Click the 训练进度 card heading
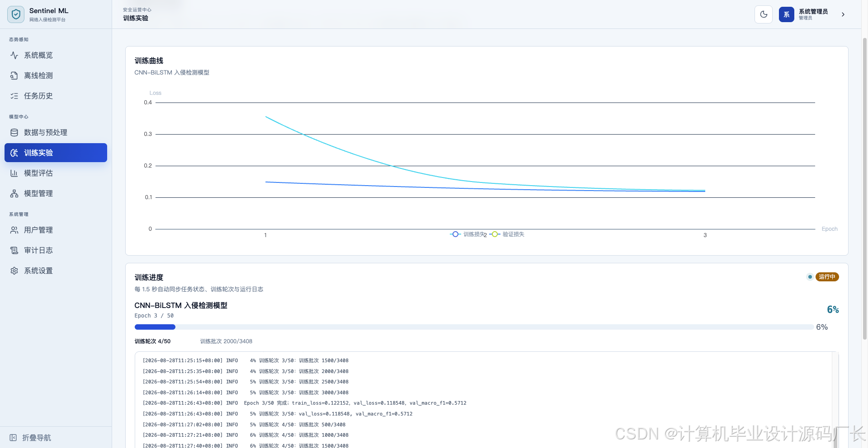 (x=149, y=277)
